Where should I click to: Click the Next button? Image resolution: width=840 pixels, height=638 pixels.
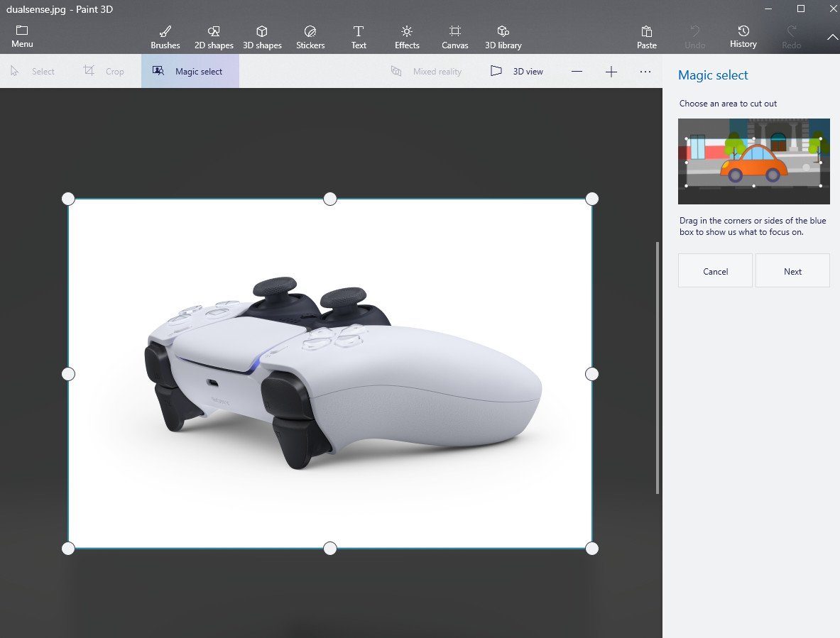[x=792, y=271]
